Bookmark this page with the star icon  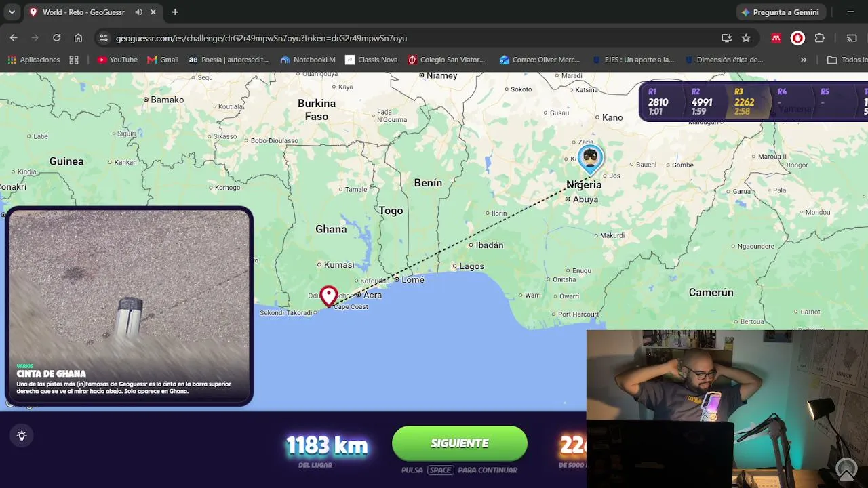click(746, 38)
